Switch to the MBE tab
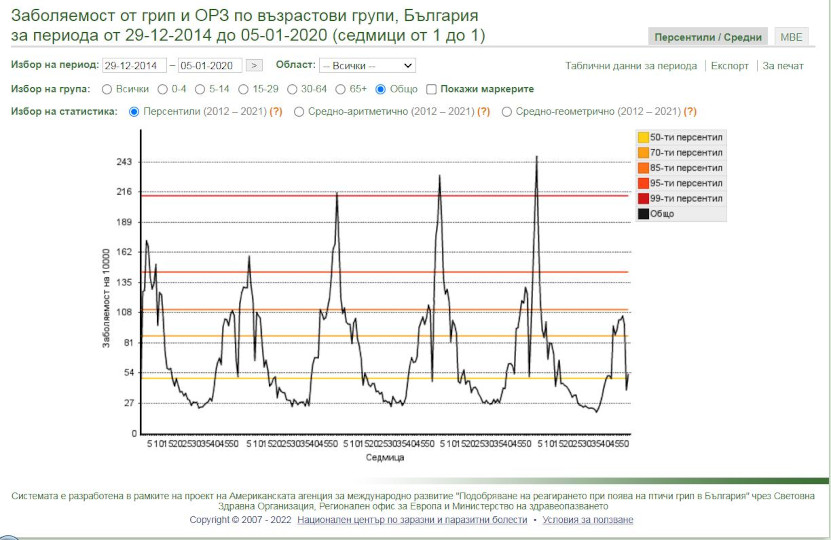Image resolution: width=831 pixels, height=540 pixels. (x=791, y=37)
